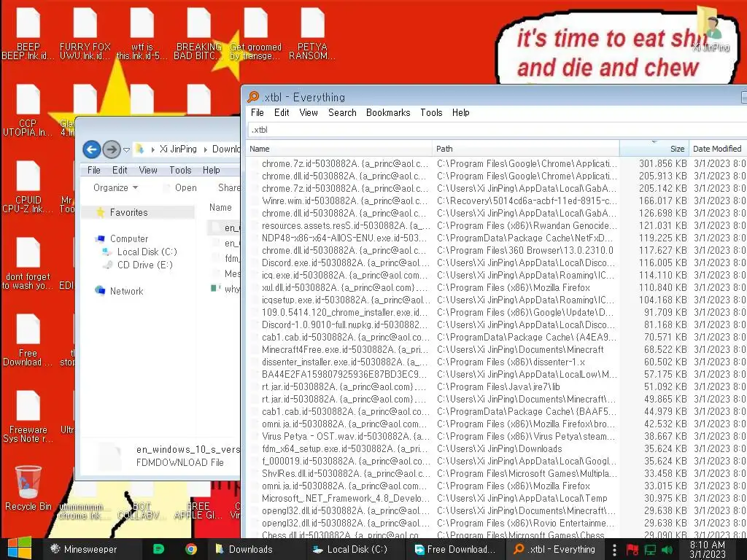Click the 301.856 KB size cell
The image size is (747, 560).
pos(662,163)
